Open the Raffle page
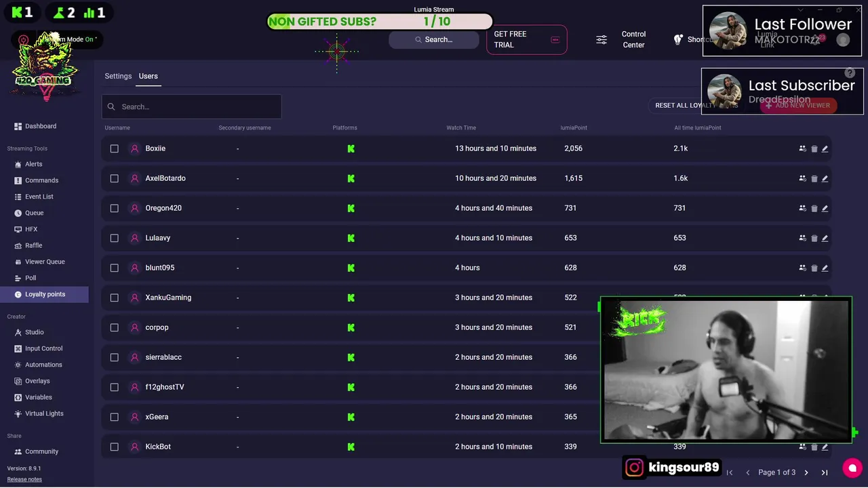 (x=28, y=245)
